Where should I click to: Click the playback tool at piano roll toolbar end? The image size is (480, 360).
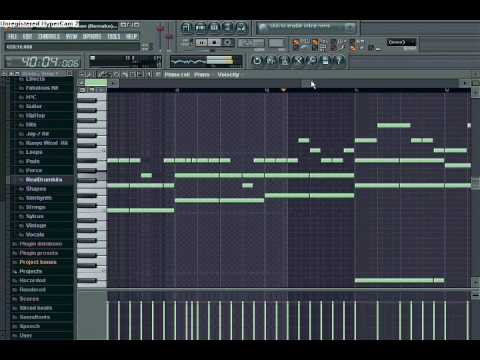[149, 74]
